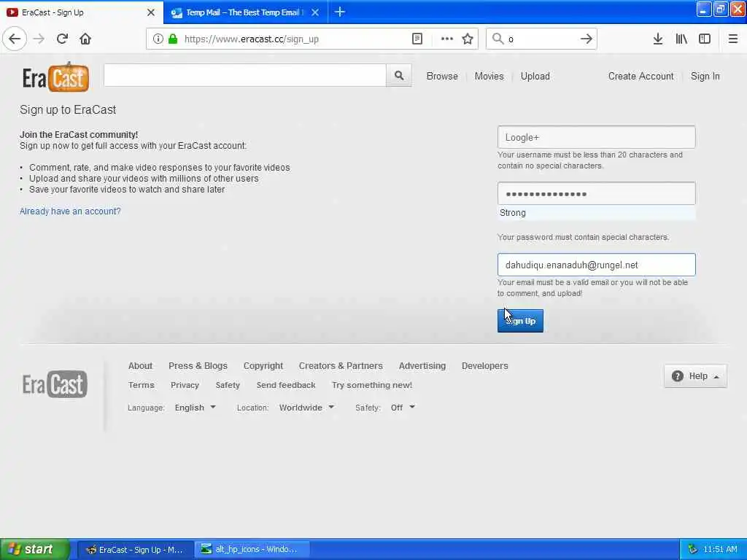Toggle reader view icon in address bar
The image size is (747, 560).
[x=417, y=39]
